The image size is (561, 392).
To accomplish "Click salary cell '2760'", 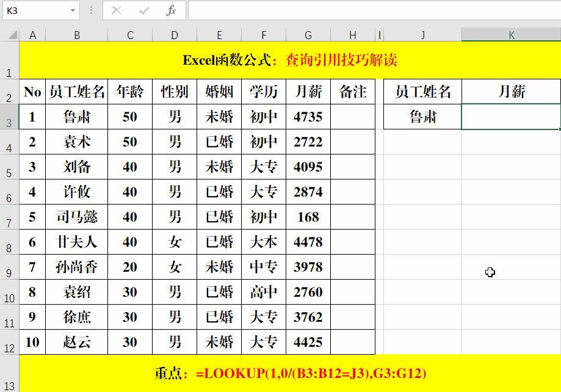I will click(x=308, y=292).
